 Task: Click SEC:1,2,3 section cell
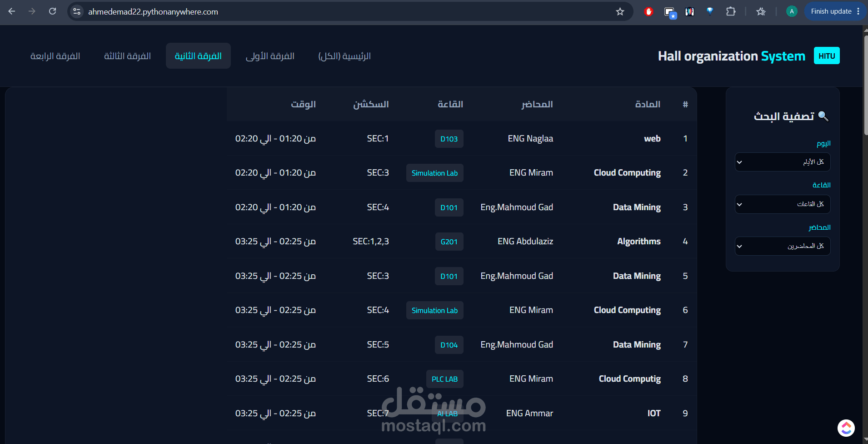click(371, 241)
